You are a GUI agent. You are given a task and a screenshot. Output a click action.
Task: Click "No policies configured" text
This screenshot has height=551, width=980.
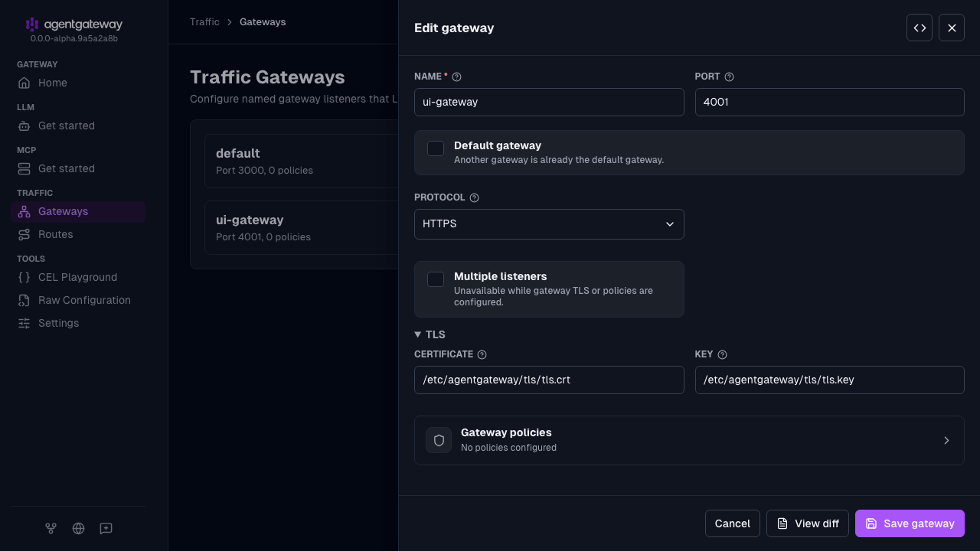pyautogui.click(x=508, y=448)
